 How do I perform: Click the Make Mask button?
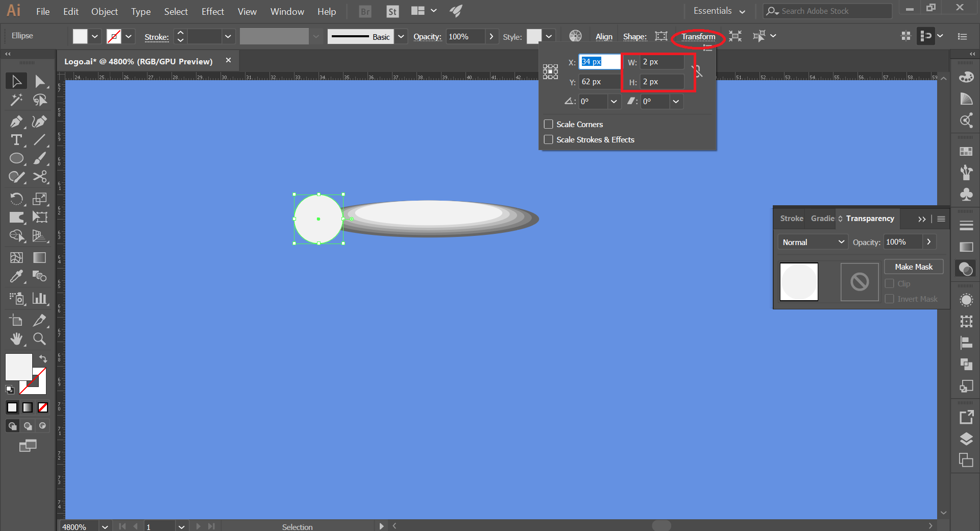[913, 267]
